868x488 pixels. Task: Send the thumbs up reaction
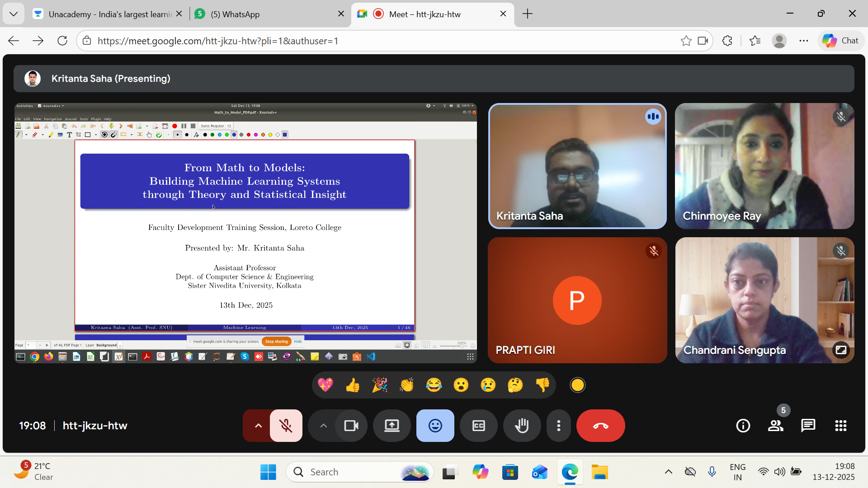tap(353, 385)
